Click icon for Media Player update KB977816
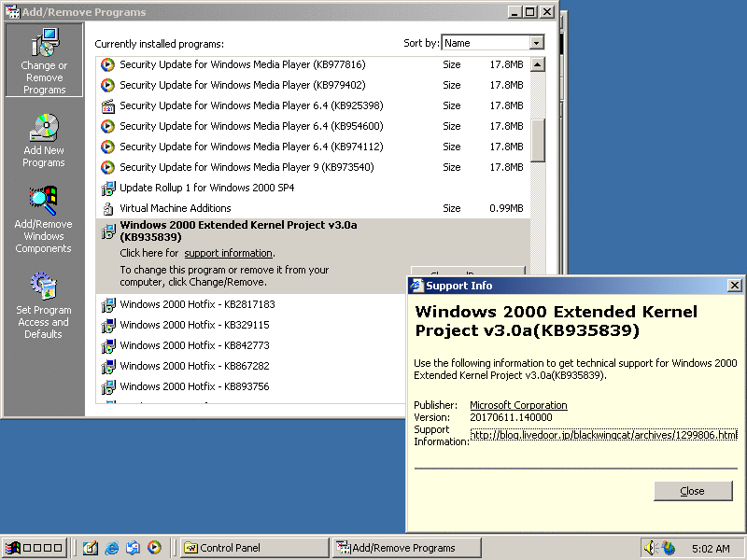The height and width of the screenshot is (560, 747). coord(108,64)
